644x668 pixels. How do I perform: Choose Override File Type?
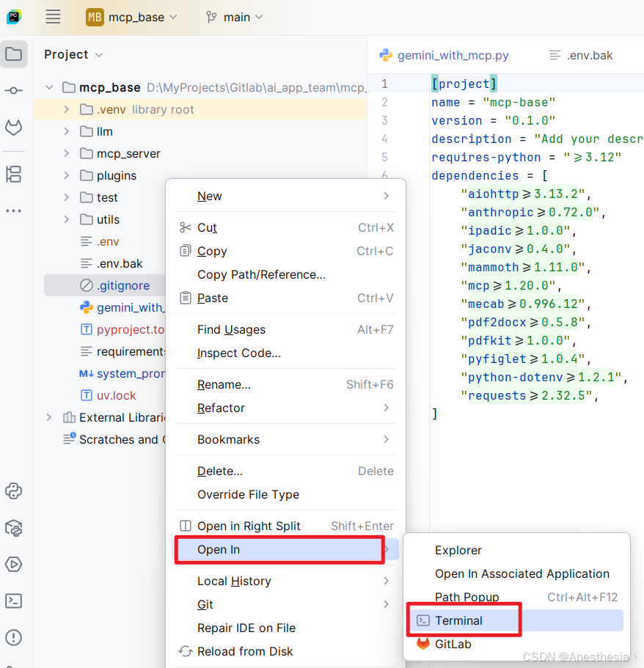[x=285, y=494]
